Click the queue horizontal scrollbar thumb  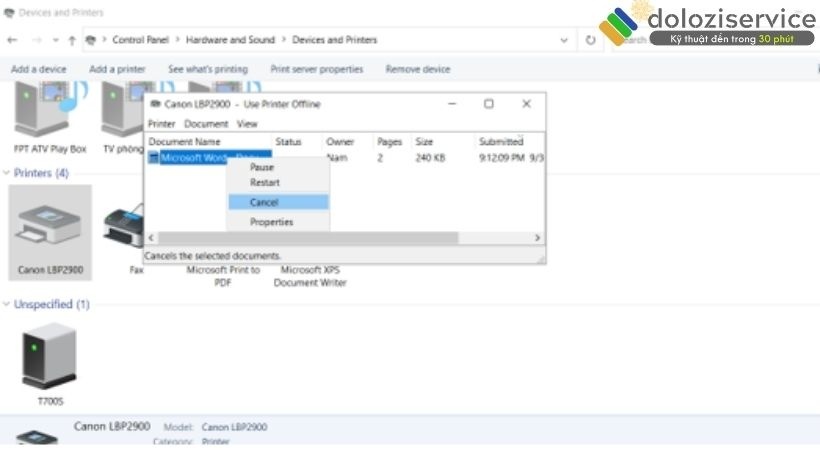coord(308,238)
